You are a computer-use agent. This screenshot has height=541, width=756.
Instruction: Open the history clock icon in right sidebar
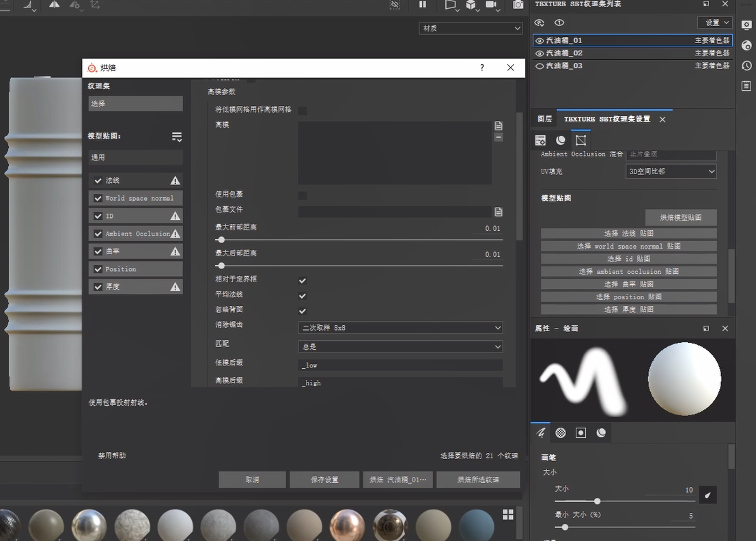tap(746, 66)
